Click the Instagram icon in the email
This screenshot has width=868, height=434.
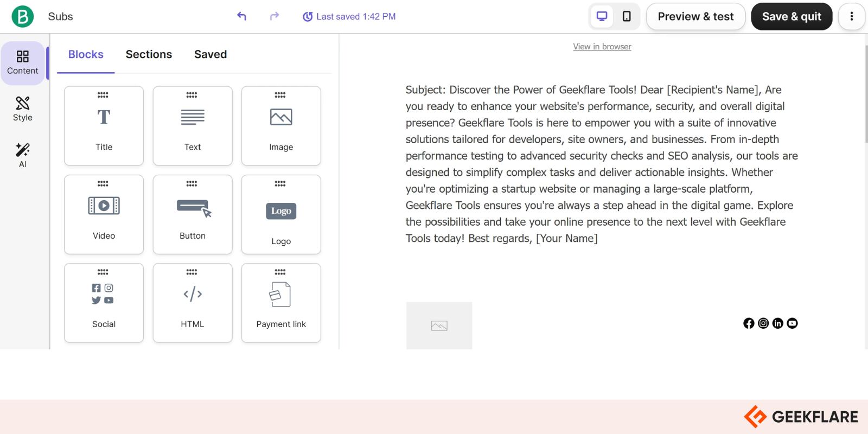tap(763, 323)
